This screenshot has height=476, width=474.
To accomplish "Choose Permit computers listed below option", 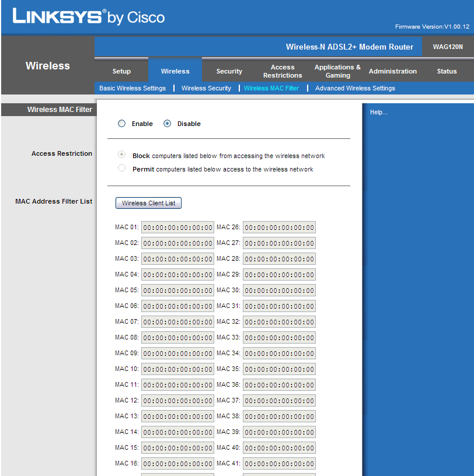I will (x=121, y=168).
